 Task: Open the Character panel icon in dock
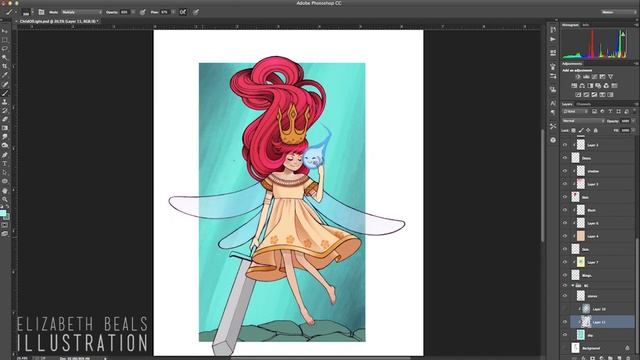[553, 103]
